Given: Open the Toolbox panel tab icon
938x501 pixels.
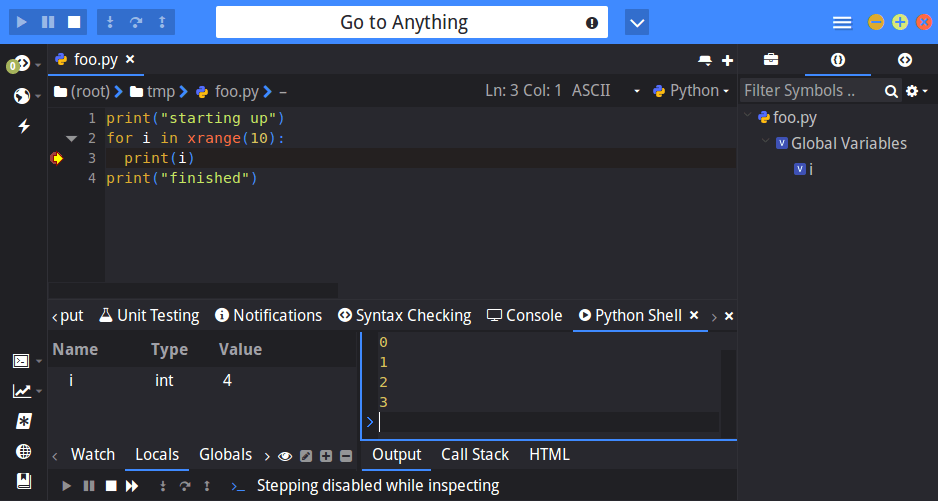Looking at the screenshot, I should [771, 60].
